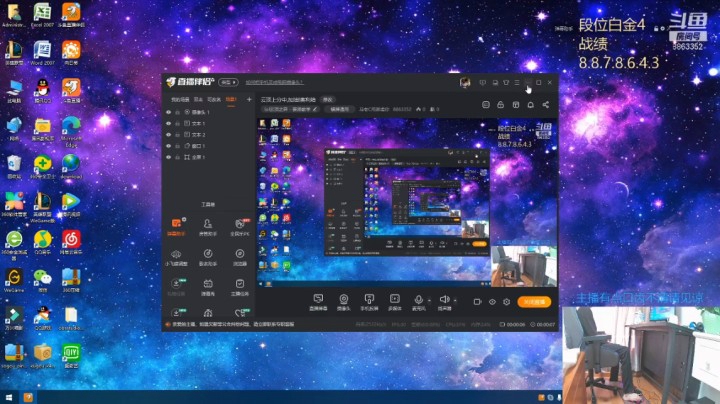Add a mobile screen cast source
The image size is (720, 404).
tap(369, 302)
